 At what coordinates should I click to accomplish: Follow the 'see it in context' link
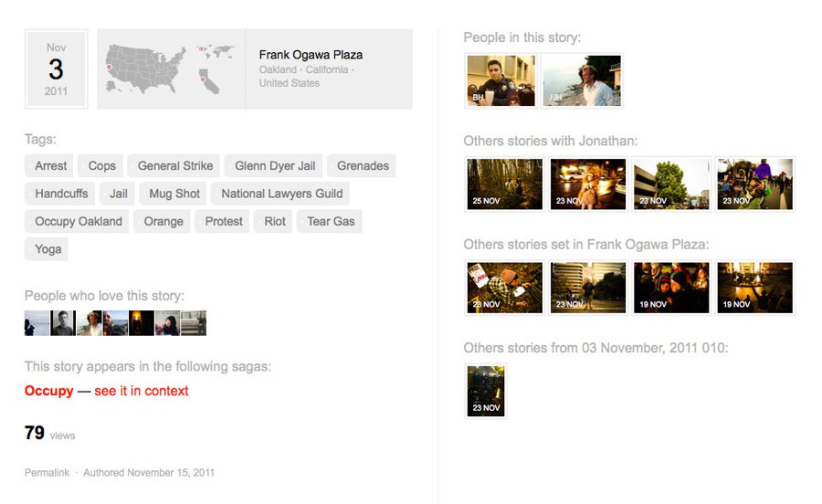point(141,391)
